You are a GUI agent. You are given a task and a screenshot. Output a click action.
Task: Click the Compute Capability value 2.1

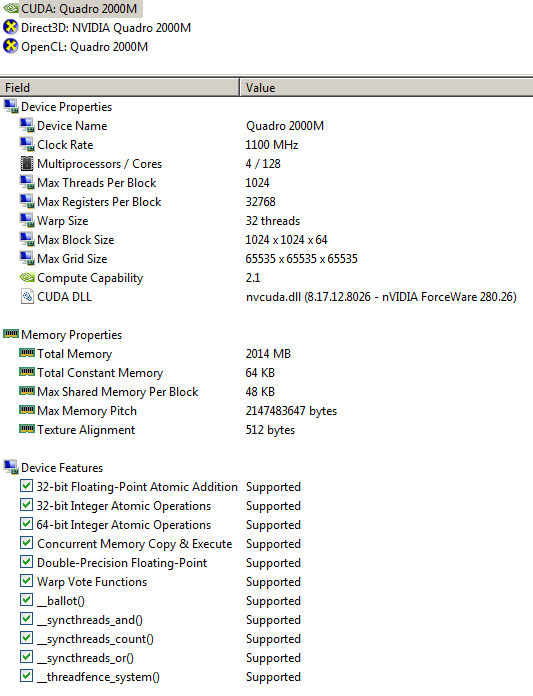pyautogui.click(x=253, y=278)
